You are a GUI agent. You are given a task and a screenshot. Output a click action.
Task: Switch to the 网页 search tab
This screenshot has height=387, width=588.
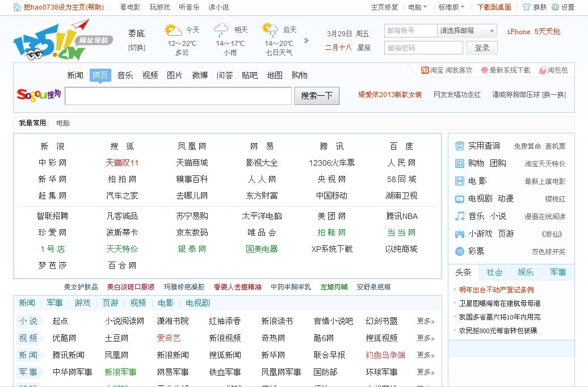(100, 75)
